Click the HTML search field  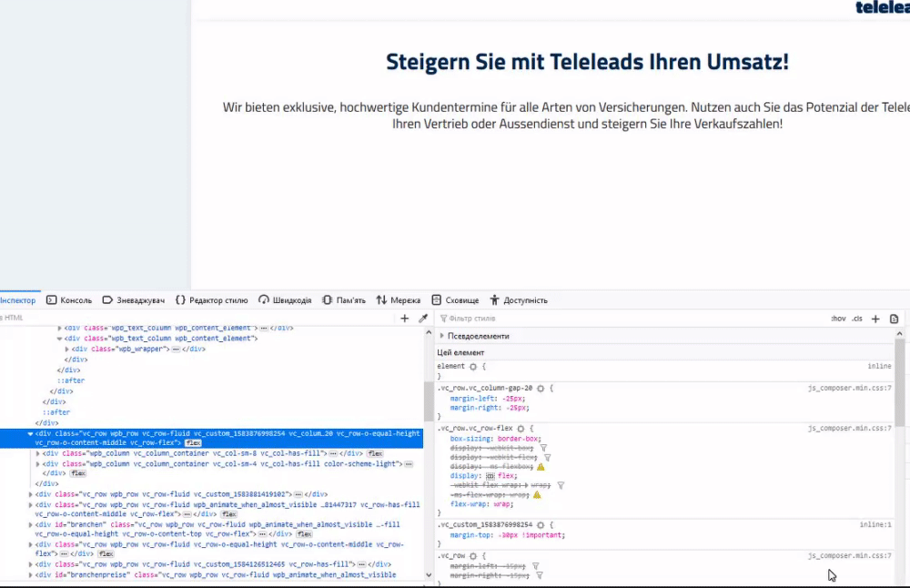[x=197, y=318]
